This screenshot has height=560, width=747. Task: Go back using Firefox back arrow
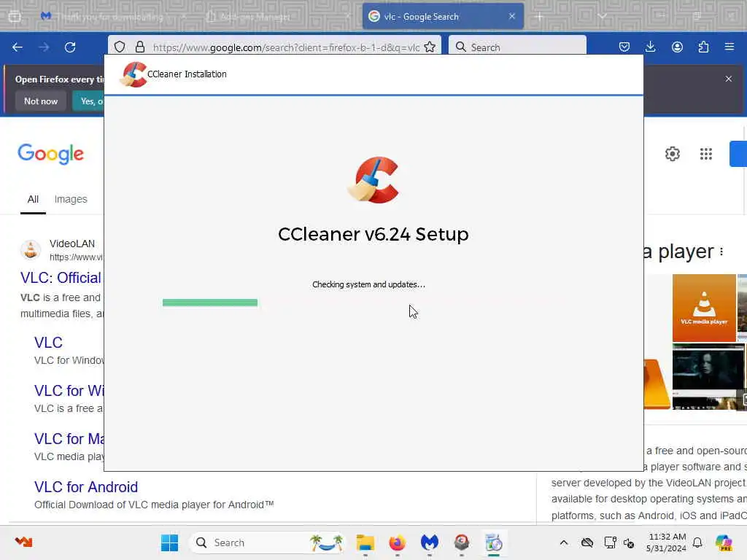click(18, 47)
